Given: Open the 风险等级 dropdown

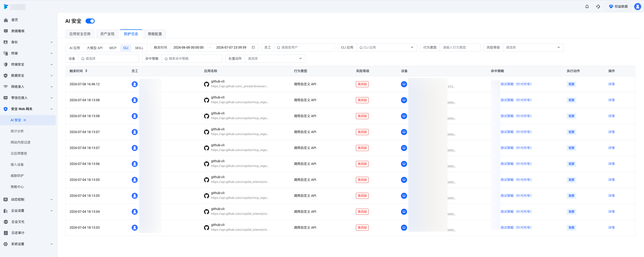Looking at the screenshot, I should [533, 48].
